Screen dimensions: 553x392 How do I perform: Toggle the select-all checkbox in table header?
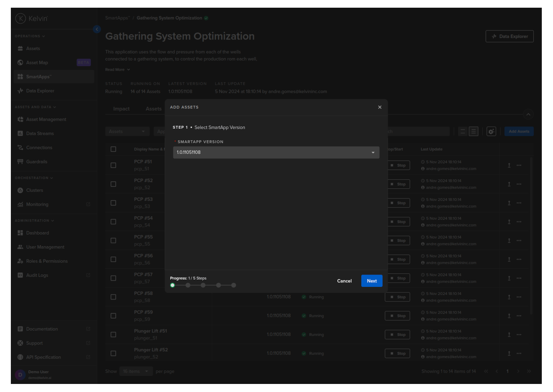point(113,149)
